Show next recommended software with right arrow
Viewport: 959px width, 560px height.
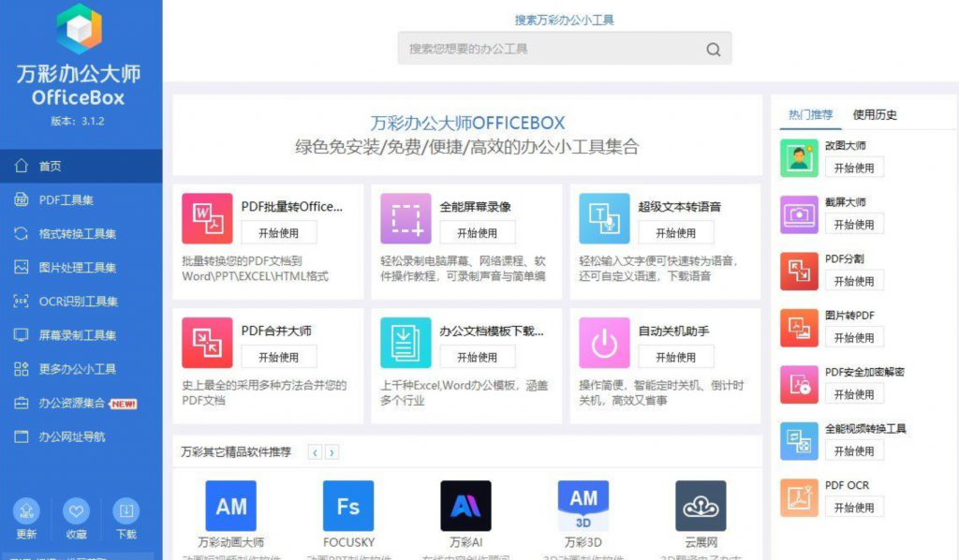point(332,452)
